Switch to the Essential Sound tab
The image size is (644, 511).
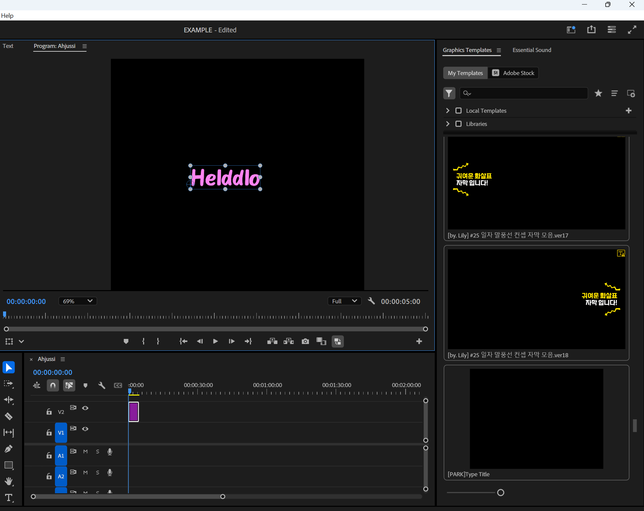click(x=531, y=50)
